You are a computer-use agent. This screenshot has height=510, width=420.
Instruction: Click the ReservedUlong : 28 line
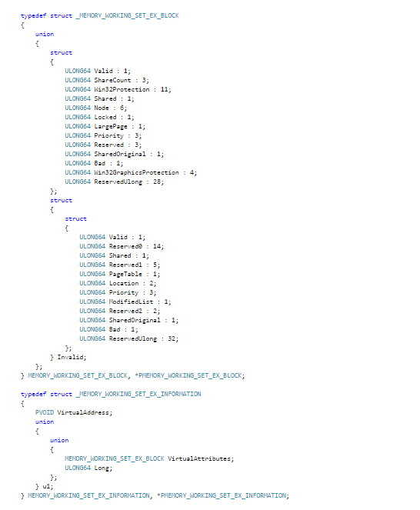[114, 182]
